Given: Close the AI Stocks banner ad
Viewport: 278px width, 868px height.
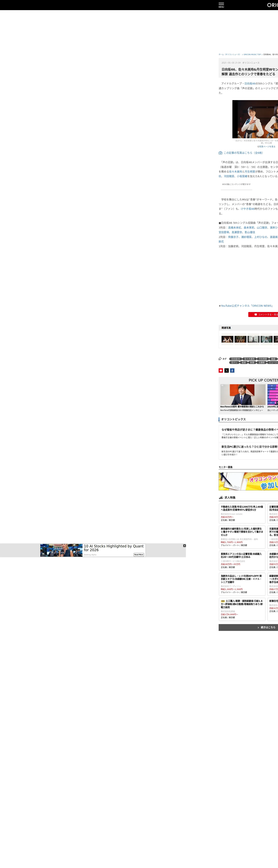Looking at the screenshot, I should click(185, 546).
